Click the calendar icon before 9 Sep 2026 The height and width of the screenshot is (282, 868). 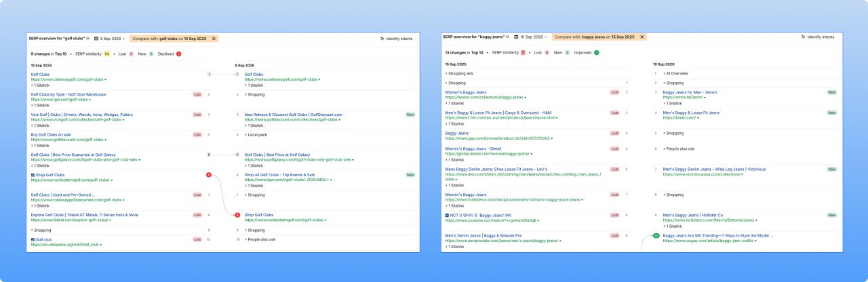[96, 38]
